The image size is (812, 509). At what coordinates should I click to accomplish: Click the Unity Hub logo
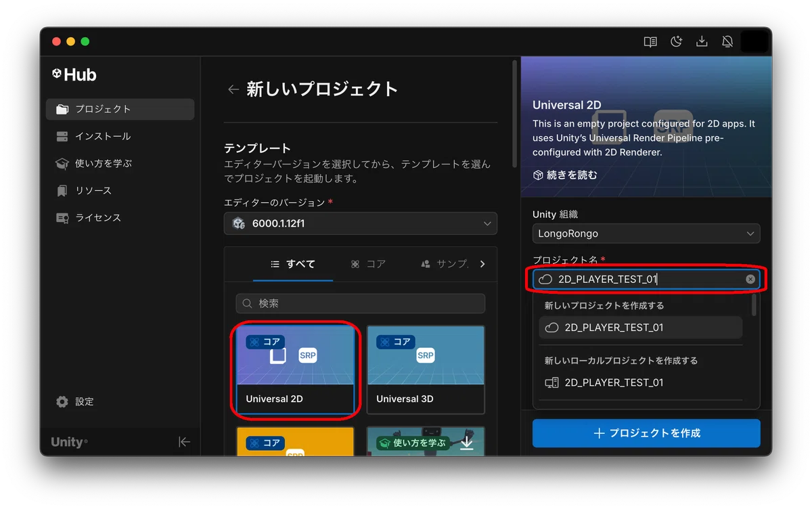(74, 74)
